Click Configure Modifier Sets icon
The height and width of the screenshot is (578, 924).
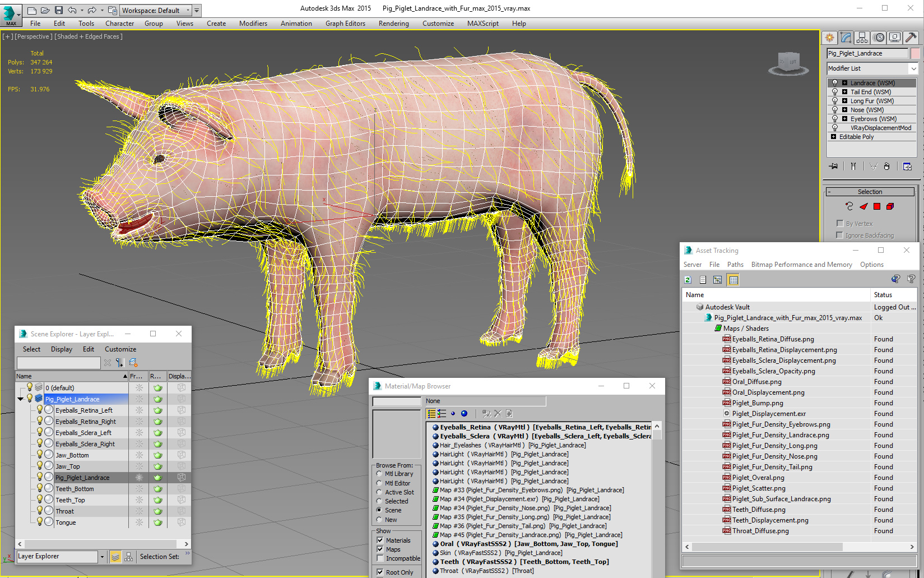tap(907, 167)
